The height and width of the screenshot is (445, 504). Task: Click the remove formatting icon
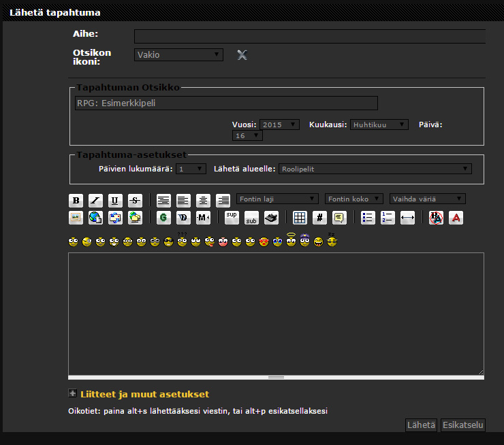[436, 218]
